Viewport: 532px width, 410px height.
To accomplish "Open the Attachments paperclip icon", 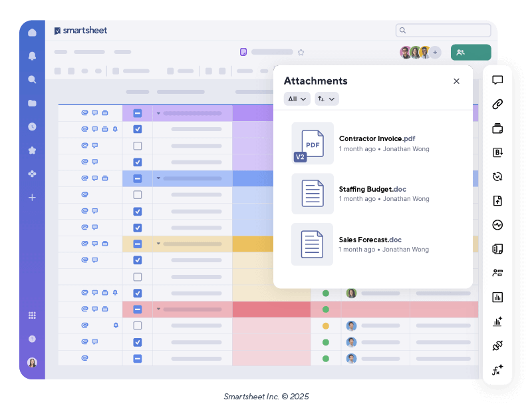I will (x=497, y=104).
